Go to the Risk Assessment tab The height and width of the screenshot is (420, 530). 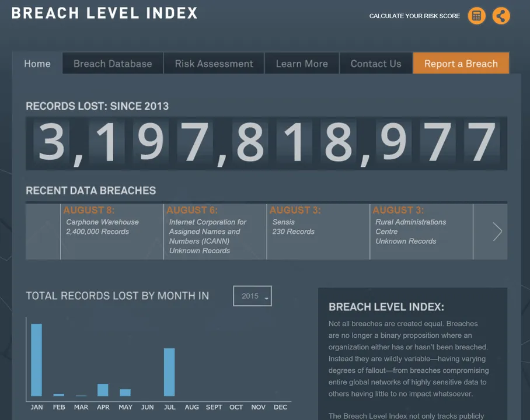tap(214, 64)
